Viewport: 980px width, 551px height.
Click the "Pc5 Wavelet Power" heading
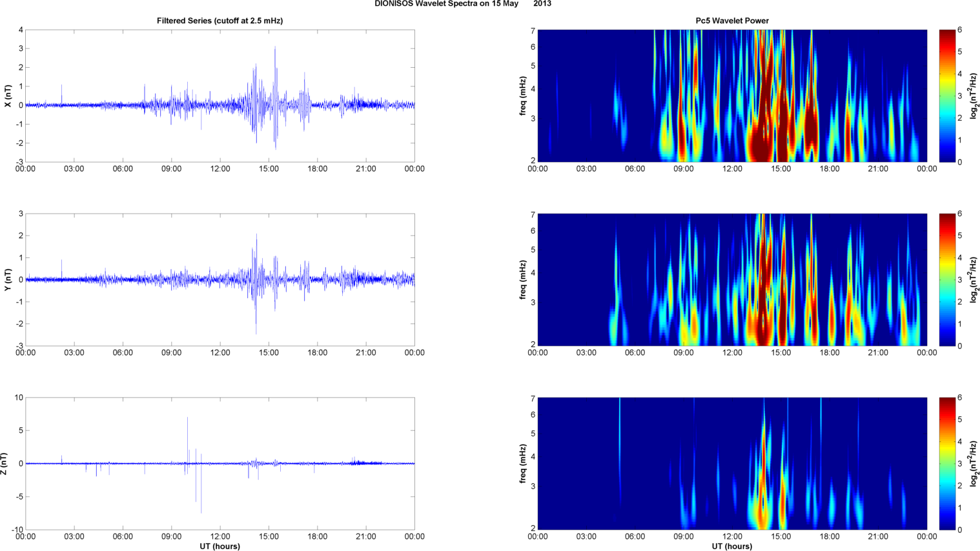[732, 21]
